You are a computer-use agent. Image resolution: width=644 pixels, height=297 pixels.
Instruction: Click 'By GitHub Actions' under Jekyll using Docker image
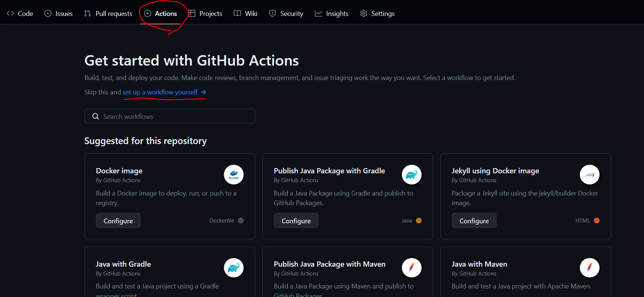tap(474, 180)
